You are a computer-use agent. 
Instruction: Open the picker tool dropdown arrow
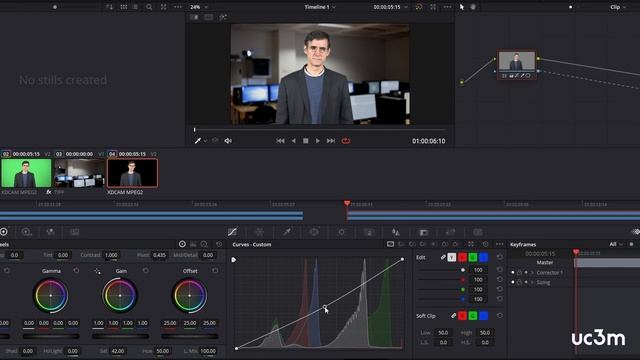(x=205, y=141)
